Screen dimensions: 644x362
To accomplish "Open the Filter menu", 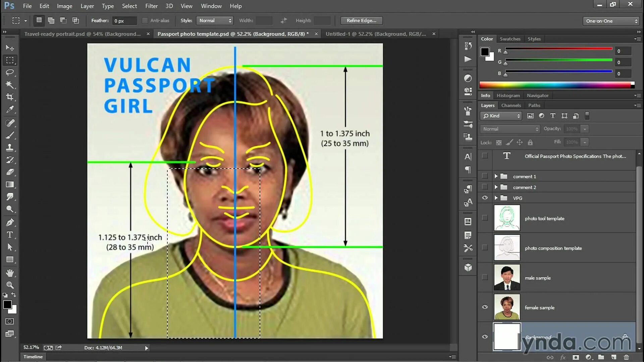I will [151, 6].
